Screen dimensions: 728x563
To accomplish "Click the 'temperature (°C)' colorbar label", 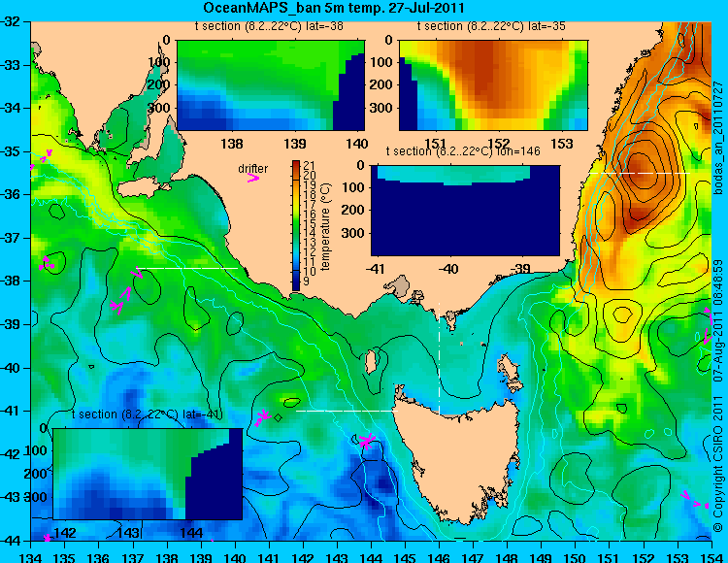I will coord(325,226).
